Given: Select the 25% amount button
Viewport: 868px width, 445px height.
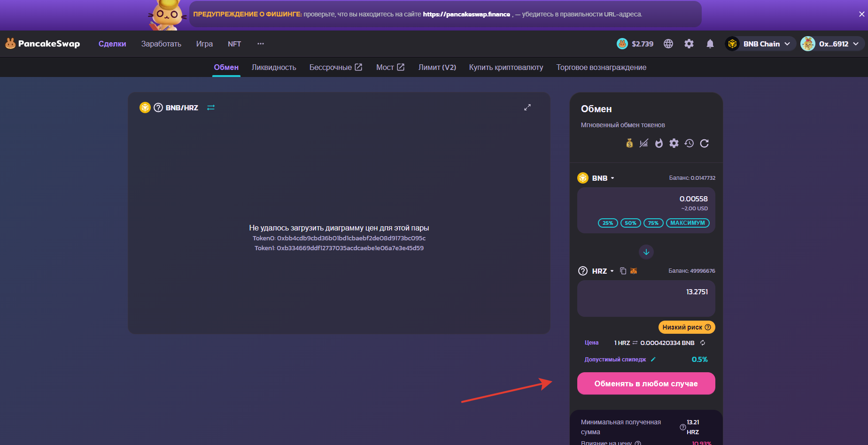Looking at the screenshot, I should (x=608, y=223).
